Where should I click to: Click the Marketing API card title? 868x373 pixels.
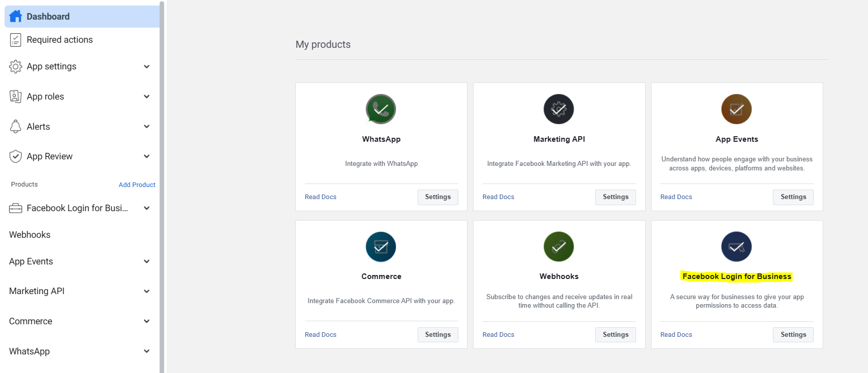coord(559,139)
